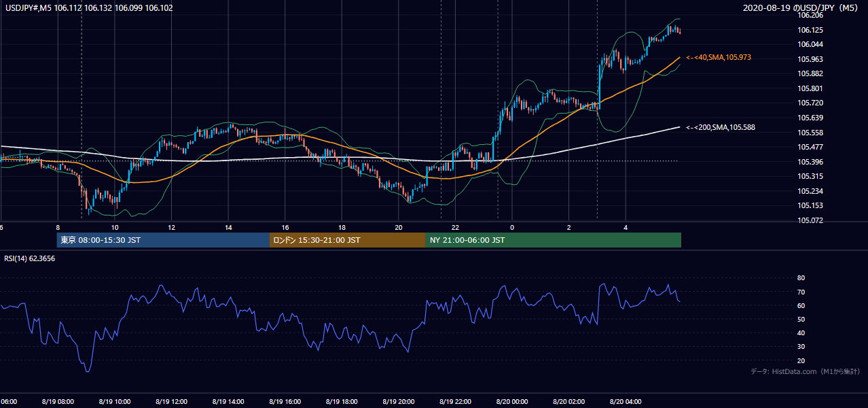
Task: Click the bottom time label 8/19 22:00
Action: [455, 402]
